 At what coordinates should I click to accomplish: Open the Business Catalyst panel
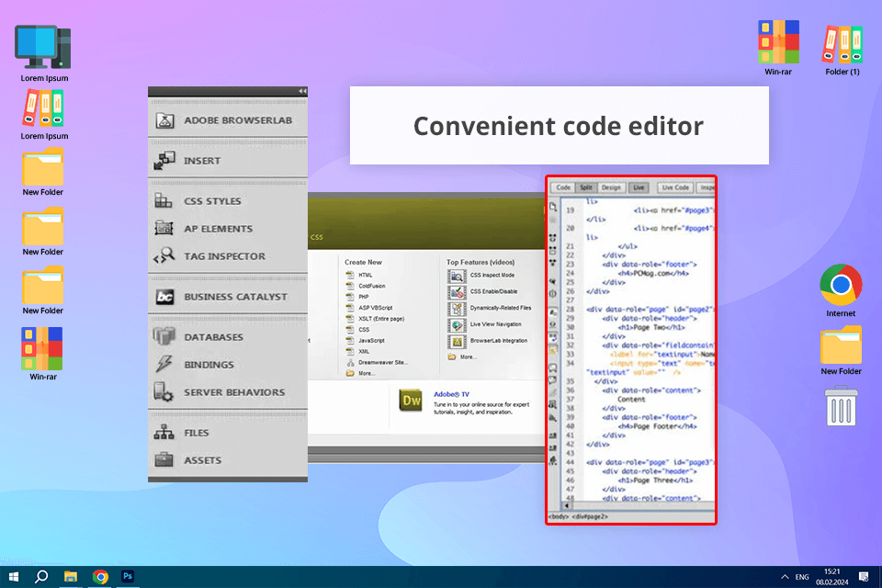pyautogui.click(x=228, y=297)
